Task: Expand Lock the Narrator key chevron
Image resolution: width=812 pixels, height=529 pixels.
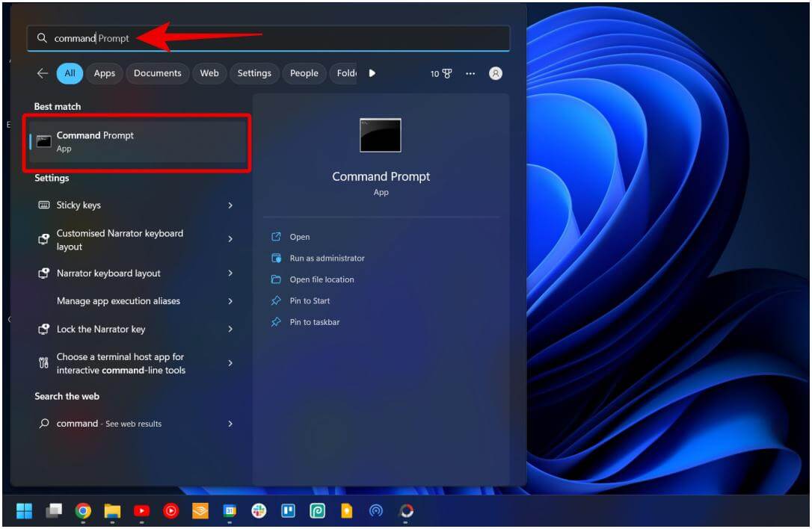Action: point(230,330)
